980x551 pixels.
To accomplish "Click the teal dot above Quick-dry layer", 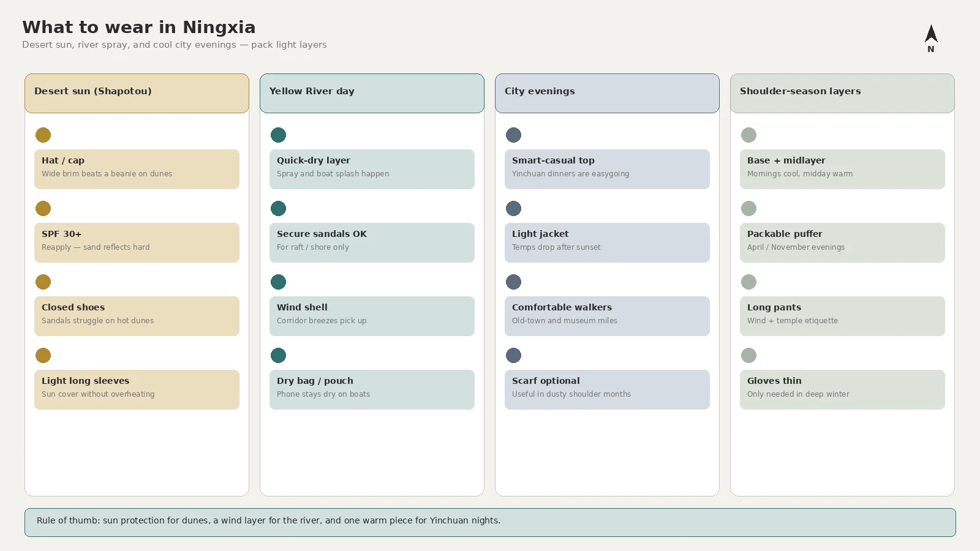I will tap(278, 135).
